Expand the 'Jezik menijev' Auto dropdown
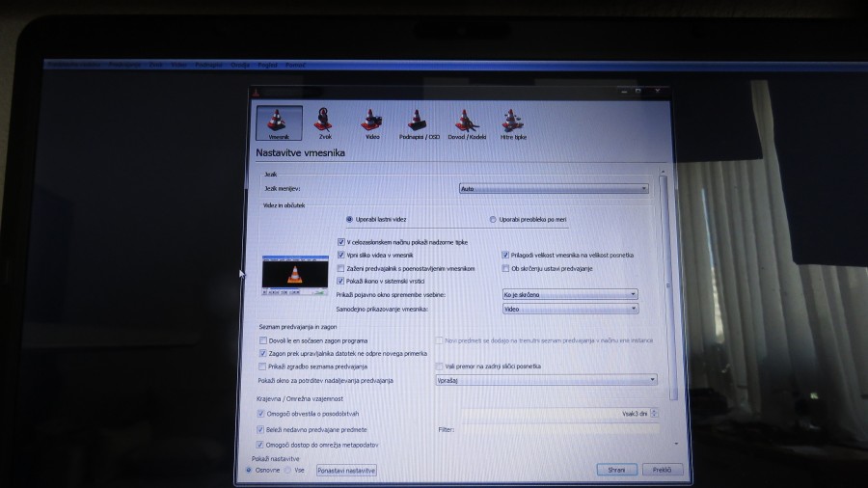Screen dimensions: 868x488 (x=554, y=189)
